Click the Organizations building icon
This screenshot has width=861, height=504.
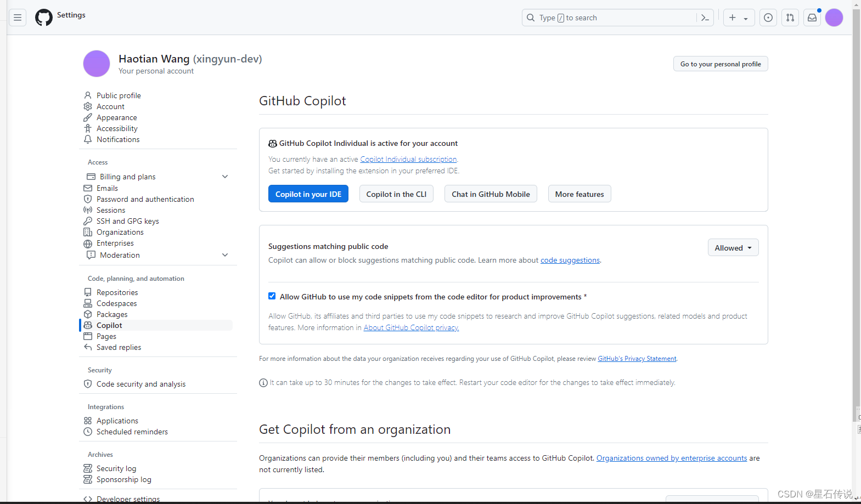(88, 232)
